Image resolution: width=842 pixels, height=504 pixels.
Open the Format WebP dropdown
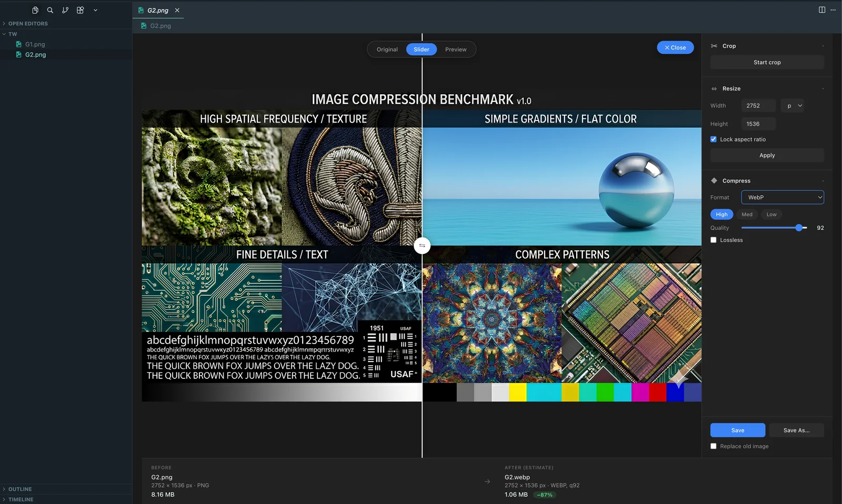tap(782, 197)
